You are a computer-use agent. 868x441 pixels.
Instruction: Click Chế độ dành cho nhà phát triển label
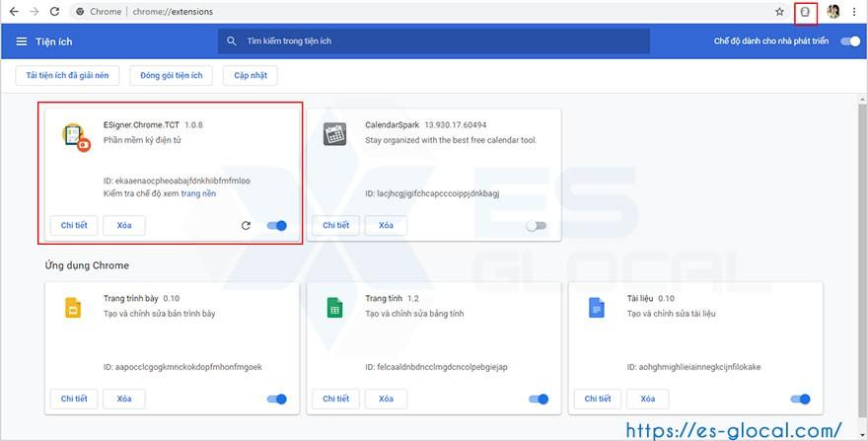771,41
